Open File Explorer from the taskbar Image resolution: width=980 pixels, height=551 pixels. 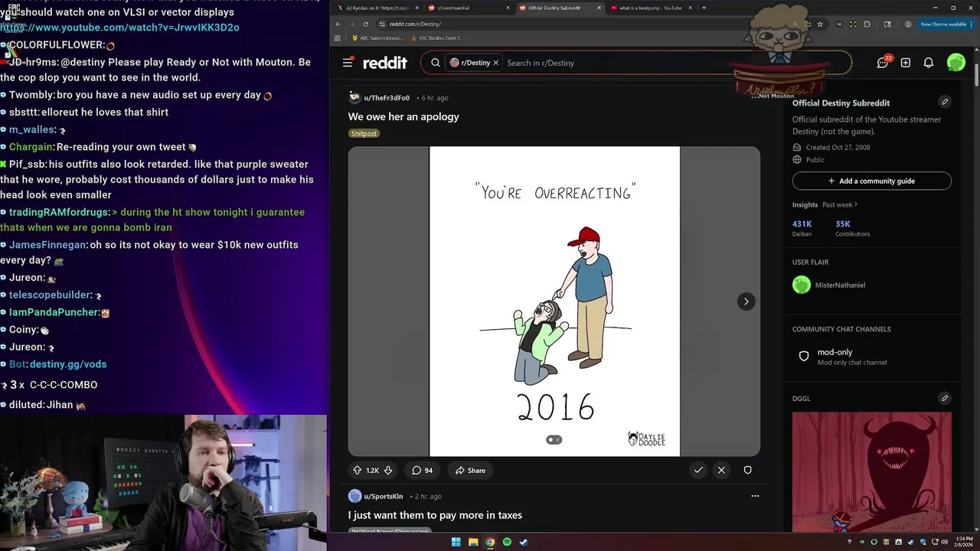pos(473,542)
